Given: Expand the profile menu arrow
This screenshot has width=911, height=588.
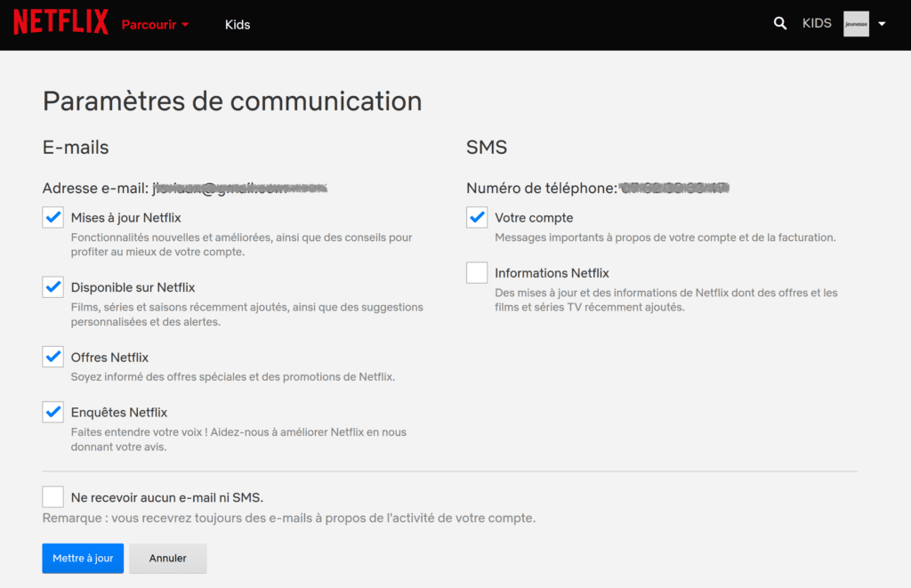Looking at the screenshot, I should pyautogui.click(x=882, y=24).
